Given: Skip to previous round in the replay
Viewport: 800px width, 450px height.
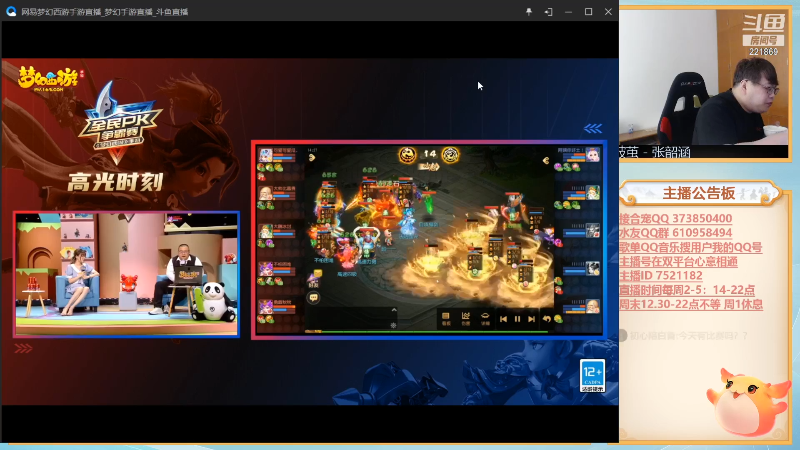Looking at the screenshot, I should (x=504, y=319).
